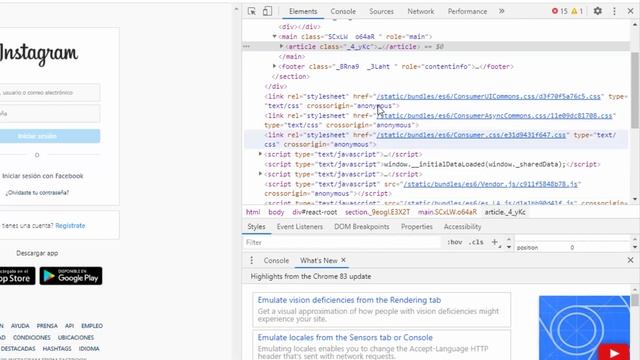Expand the footer contentinfo node
The height and width of the screenshot is (360, 640).
point(275,66)
